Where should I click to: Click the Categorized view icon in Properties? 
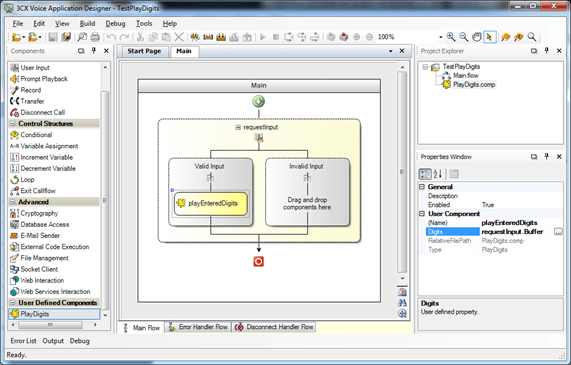point(425,174)
